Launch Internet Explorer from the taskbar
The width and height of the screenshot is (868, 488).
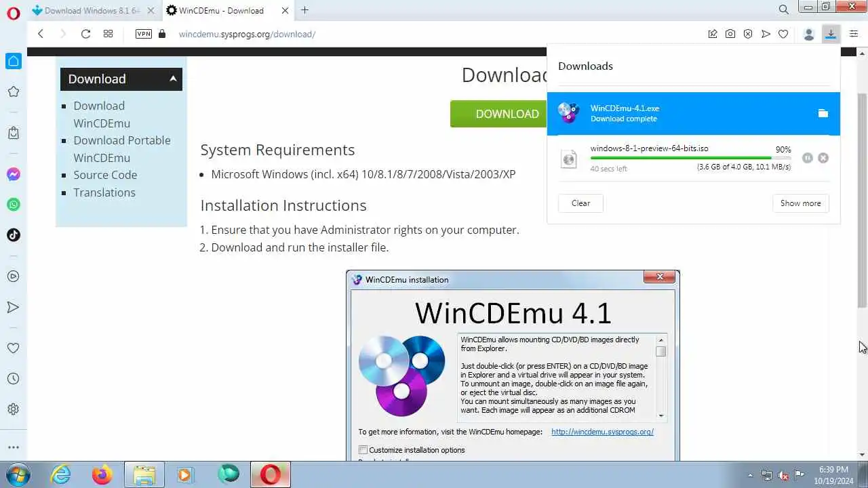[x=61, y=474]
